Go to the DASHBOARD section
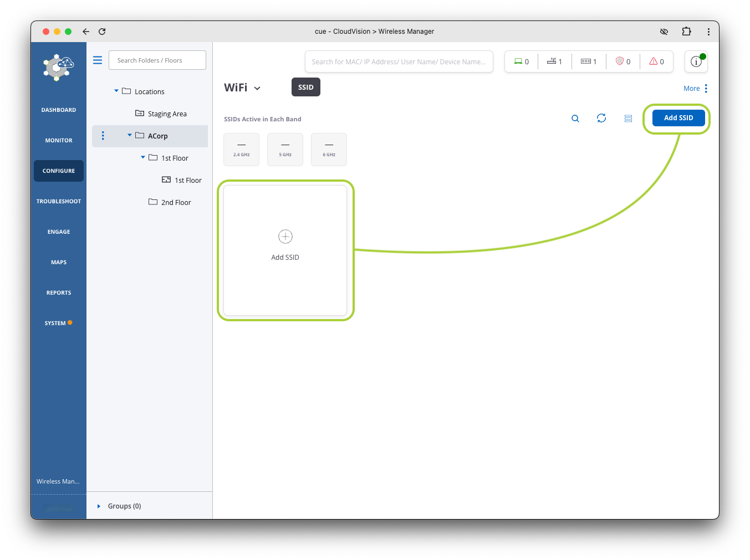The image size is (750, 560). (59, 110)
